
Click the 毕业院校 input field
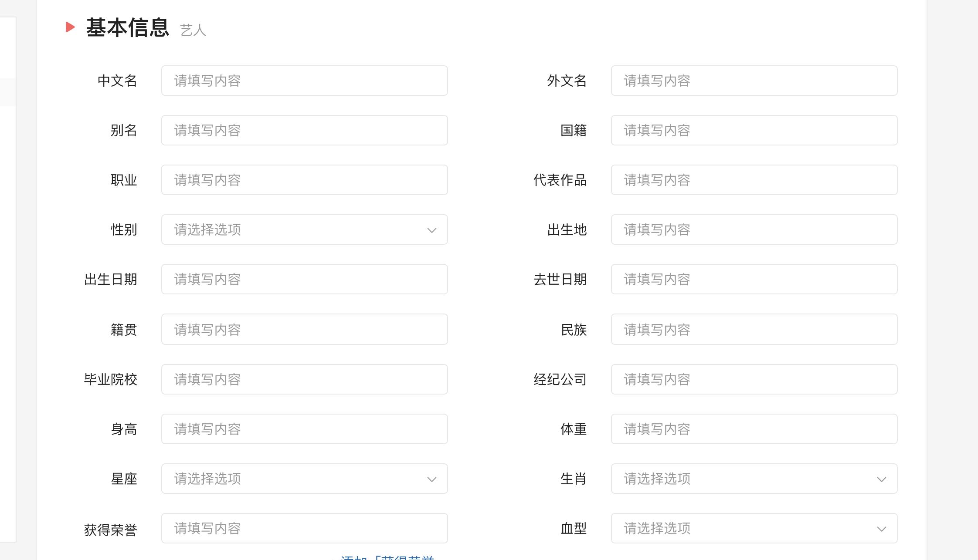tap(304, 379)
